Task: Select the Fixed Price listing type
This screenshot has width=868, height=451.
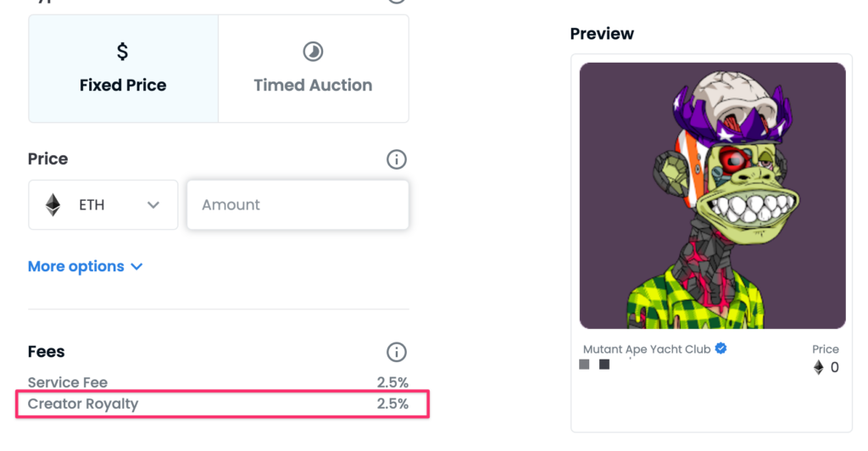Action: point(123,69)
